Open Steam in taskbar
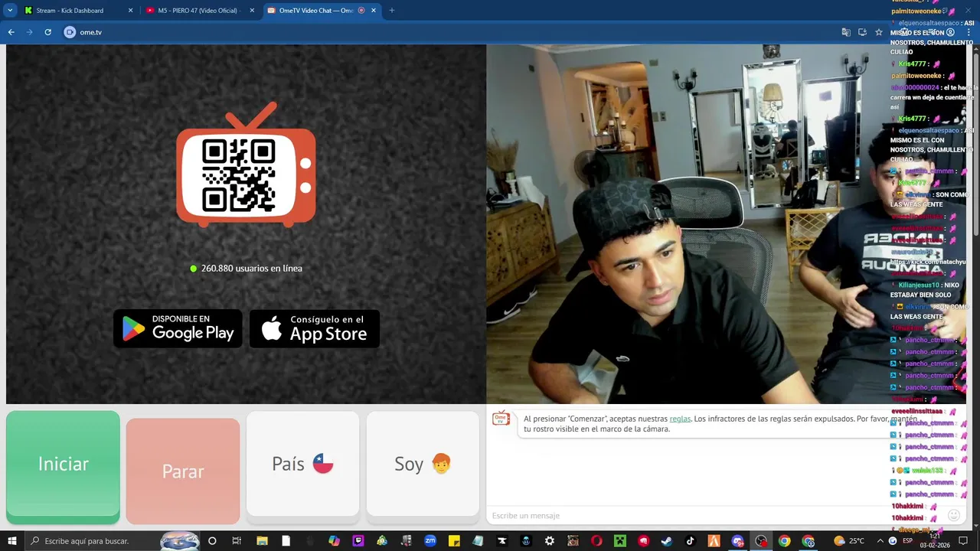The width and height of the screenshot is (980, 551). 667,541
